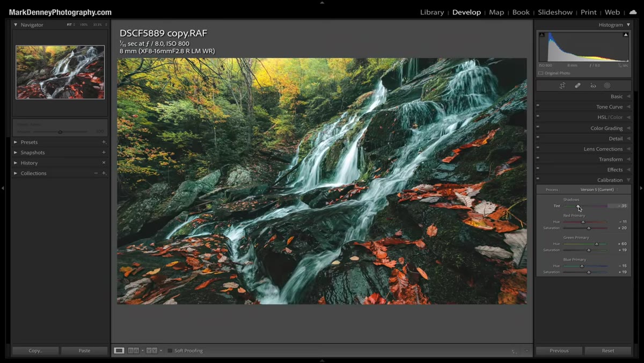Expand the Basic panel
This screenshot has height=363, width=644.
point(628,97)
